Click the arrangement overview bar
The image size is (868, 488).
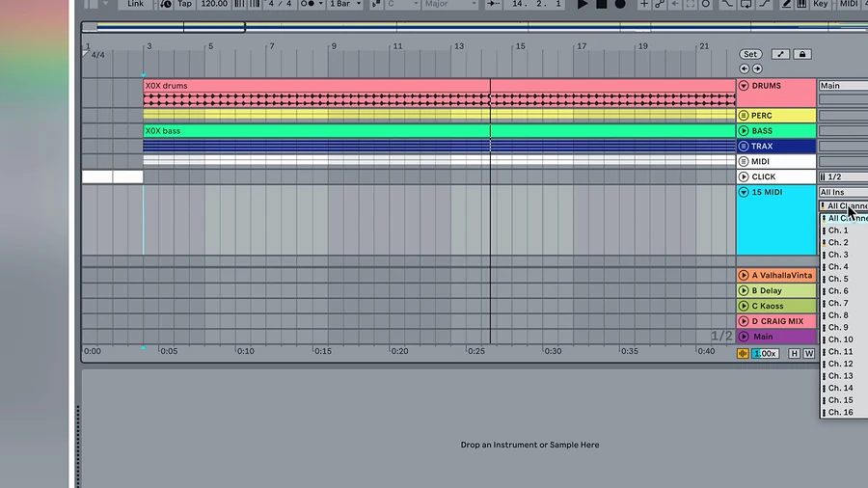pyautogui.click(x=475, y=26)
